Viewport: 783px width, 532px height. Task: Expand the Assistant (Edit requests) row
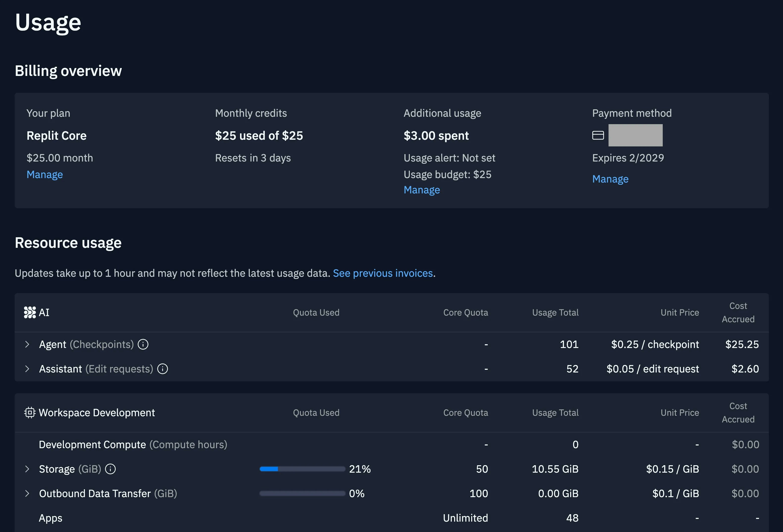(27, 369)
